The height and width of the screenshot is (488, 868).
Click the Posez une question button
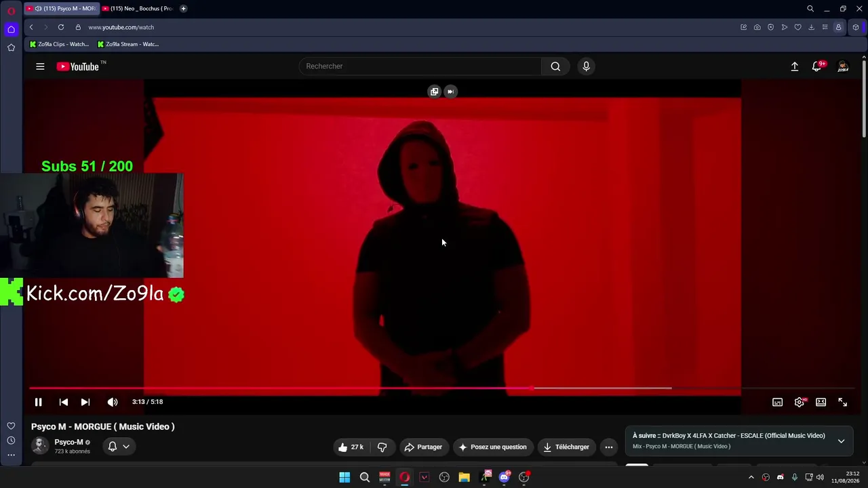[493, 447]
